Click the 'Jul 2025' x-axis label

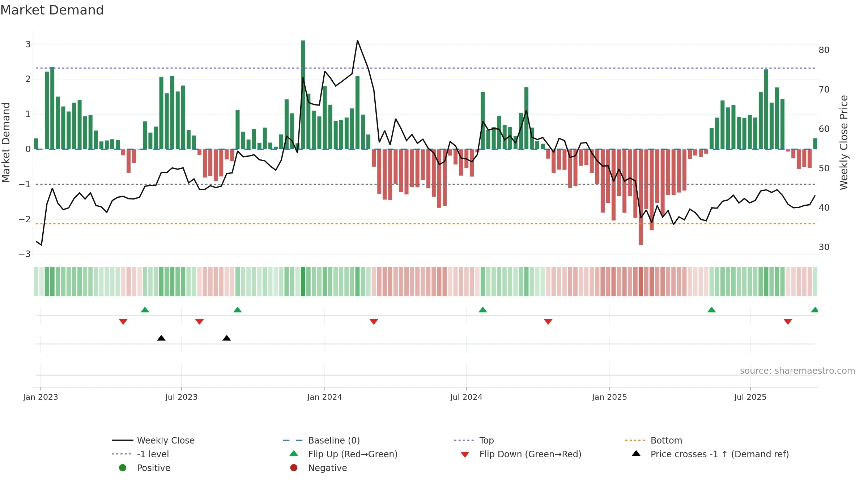(x=750, y=397)
